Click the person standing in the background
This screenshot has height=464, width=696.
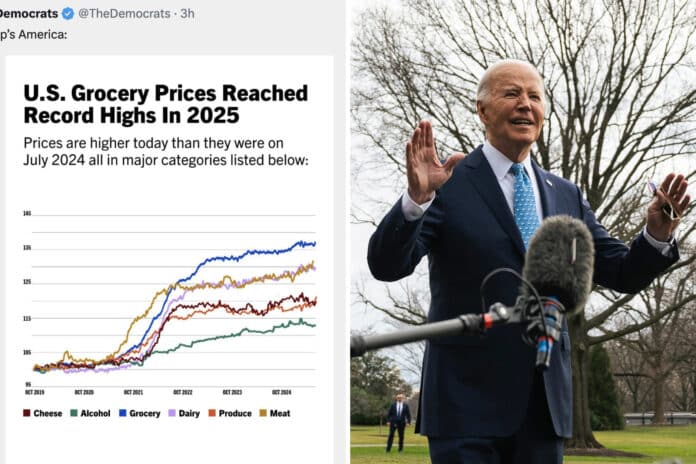[399, 421]
